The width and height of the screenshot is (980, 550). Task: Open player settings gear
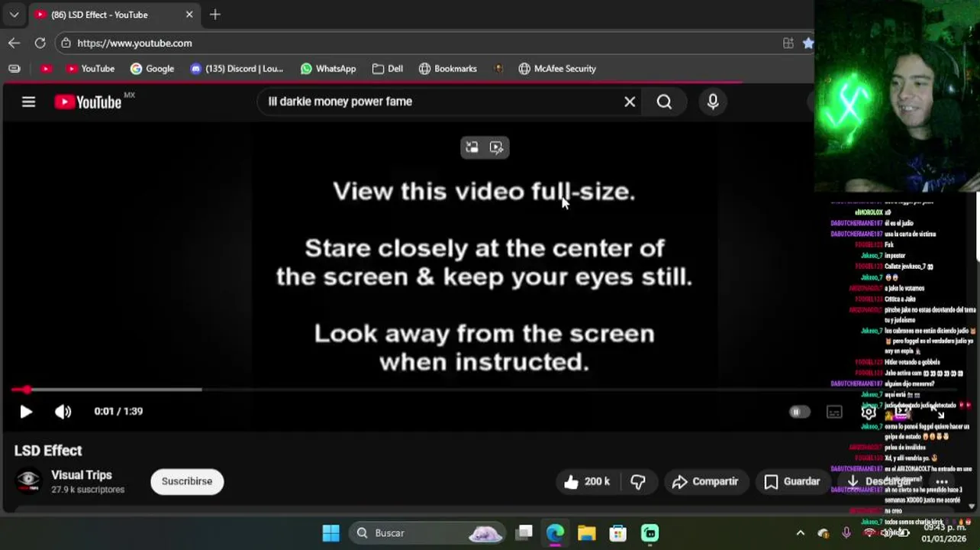coord(869,412)
